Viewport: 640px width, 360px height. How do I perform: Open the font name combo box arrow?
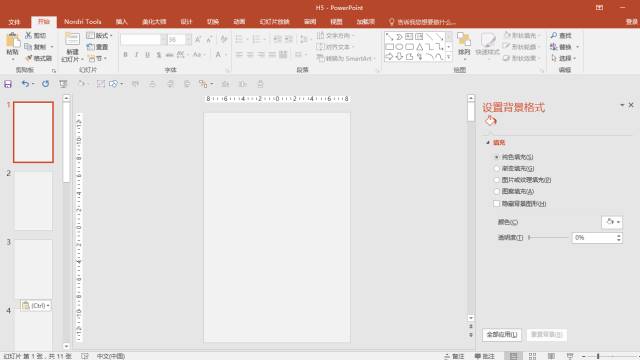point(164,40)
